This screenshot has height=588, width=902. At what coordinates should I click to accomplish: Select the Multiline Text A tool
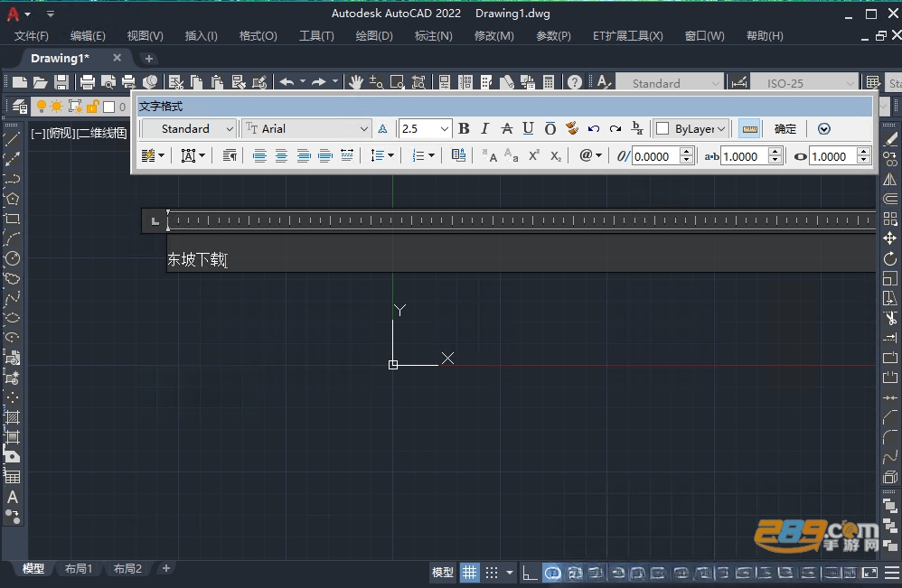12,497
